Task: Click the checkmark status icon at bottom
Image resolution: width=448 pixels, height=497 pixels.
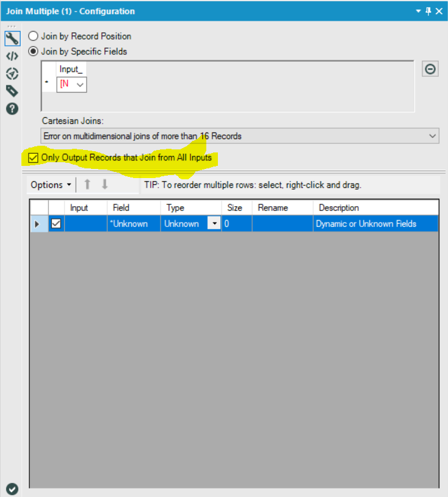Action: click(x=12, y=488)
